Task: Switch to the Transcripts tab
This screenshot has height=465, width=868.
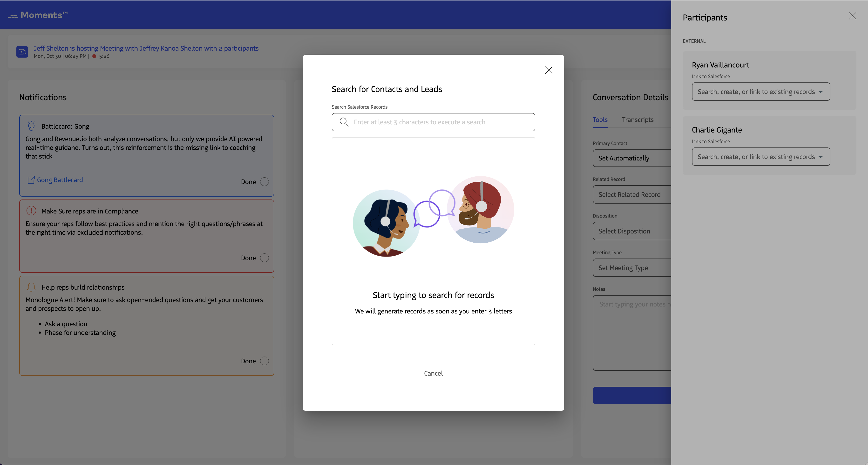Action: click(x=637, y=120)
